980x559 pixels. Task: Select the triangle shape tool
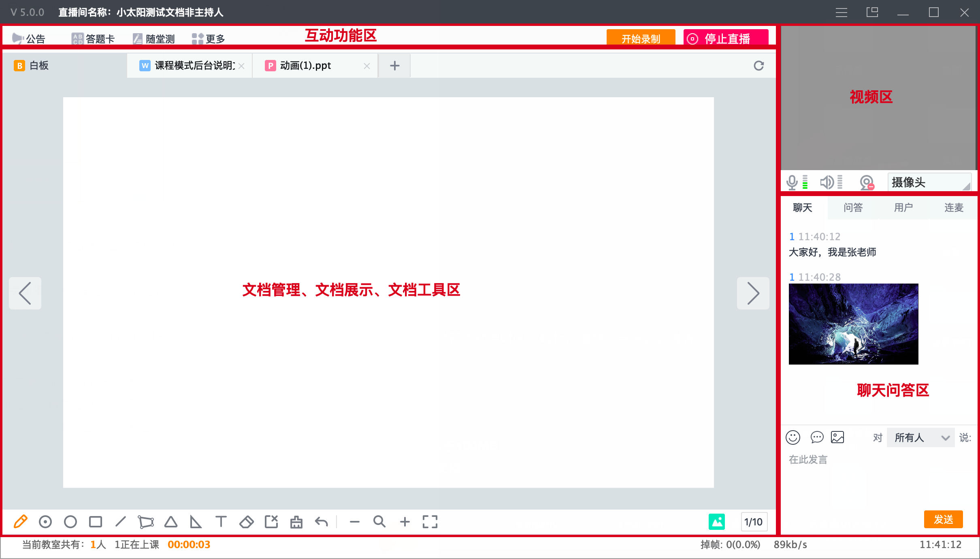171,522
